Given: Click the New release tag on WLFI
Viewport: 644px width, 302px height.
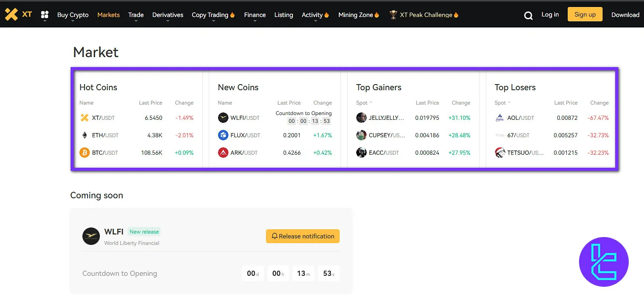Looking at the screenshot, I should pos(144,232).
